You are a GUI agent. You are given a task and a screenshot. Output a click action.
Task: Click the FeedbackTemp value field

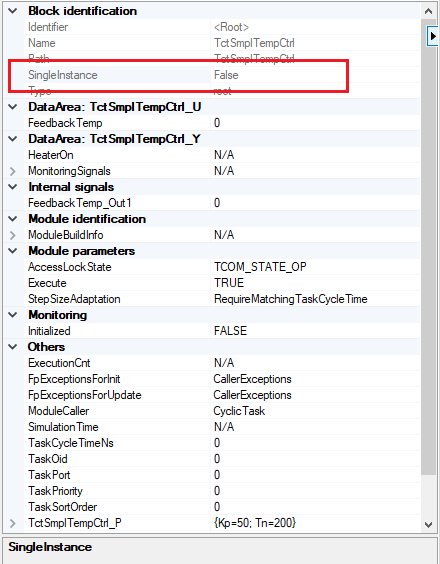[x=315, y=123]
